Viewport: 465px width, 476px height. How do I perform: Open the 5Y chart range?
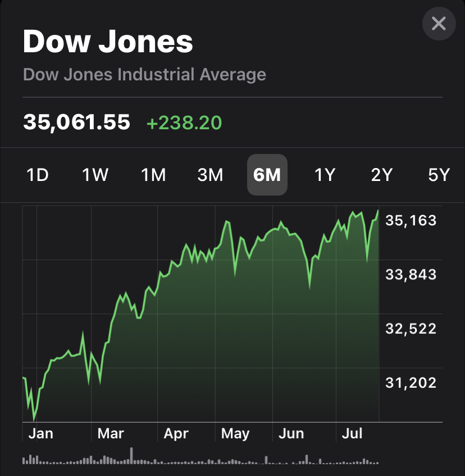439,175
